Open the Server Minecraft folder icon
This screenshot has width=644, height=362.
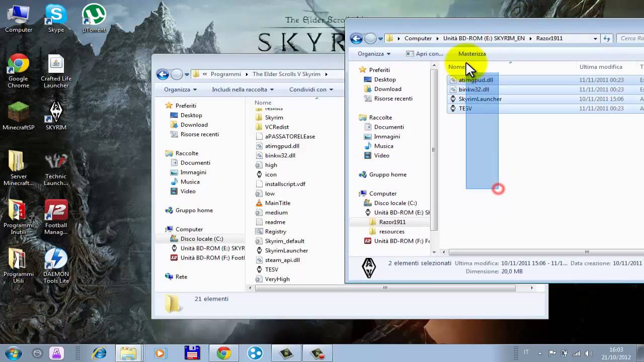[x=19, y=168]
